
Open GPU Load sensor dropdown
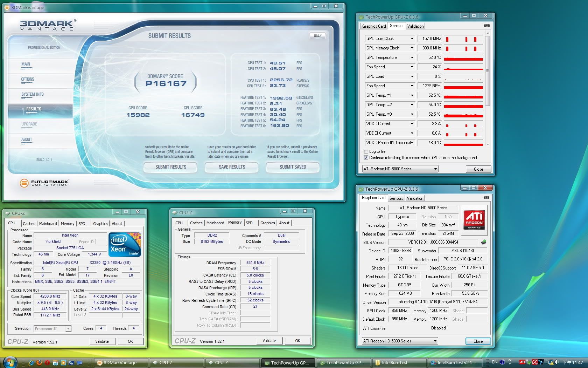(412, 76)
